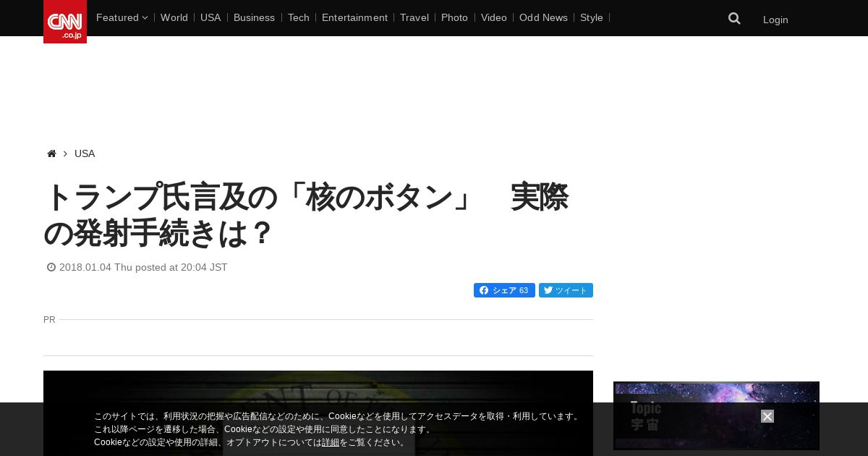Screen dimensions: 868x456
Task: Open the World section
Action: coord(174,17)
